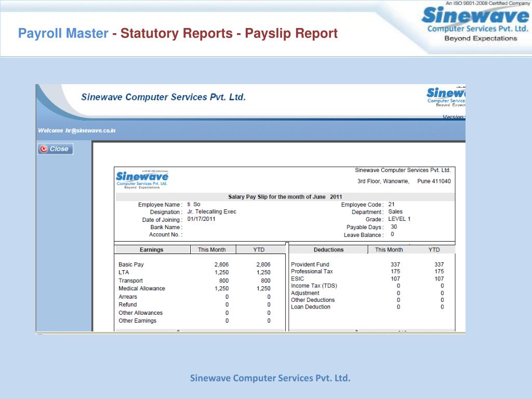Click the red X icon on the Close button
The height and width of the screenshot is (399, 532).
[44, 149]
